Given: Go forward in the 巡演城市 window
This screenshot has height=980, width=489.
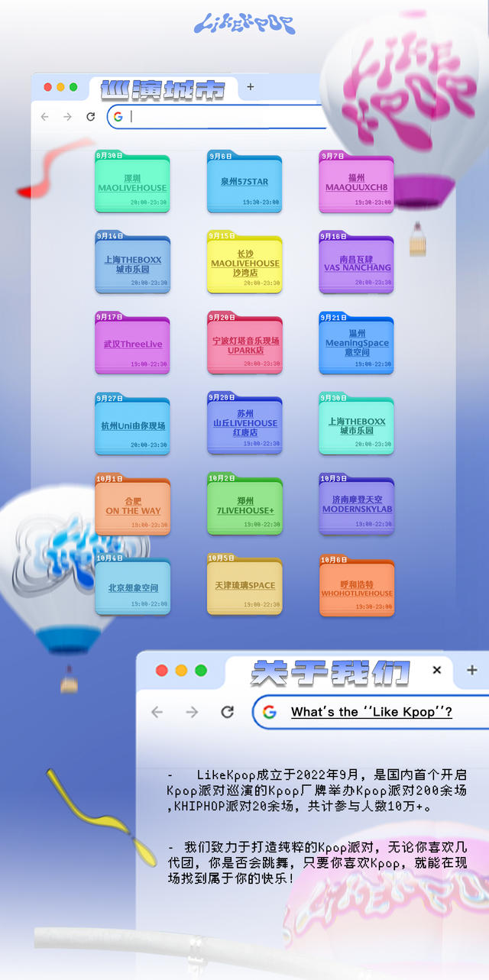Looking at the screenshot, I should click(67, 117).
